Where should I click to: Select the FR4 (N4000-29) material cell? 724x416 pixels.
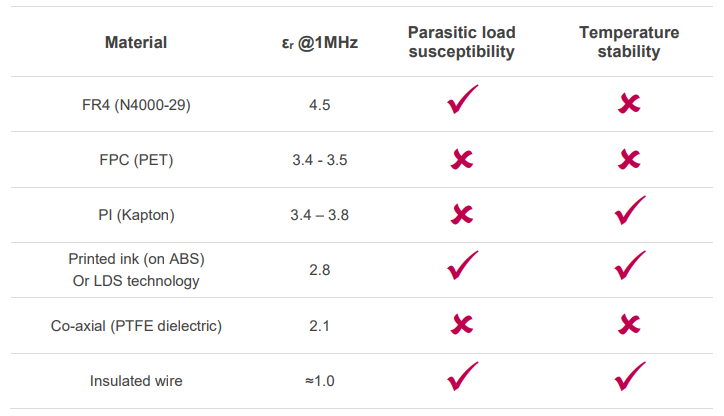[x=136, y=104]
